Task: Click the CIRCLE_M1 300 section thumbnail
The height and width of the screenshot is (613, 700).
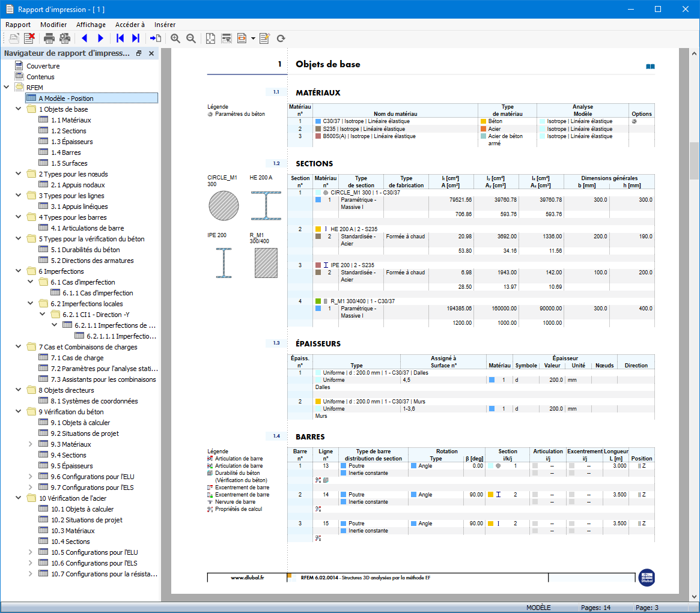Action: coord(224,206)
